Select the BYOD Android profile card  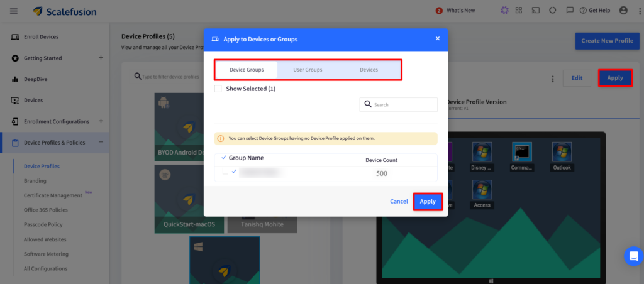(x=179, y=127)
